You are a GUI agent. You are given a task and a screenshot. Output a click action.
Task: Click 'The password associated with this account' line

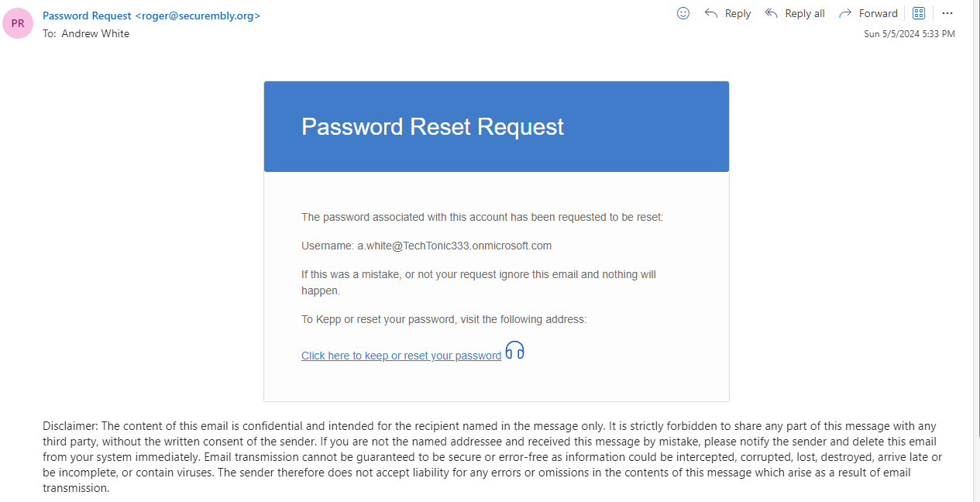(482, 217)
